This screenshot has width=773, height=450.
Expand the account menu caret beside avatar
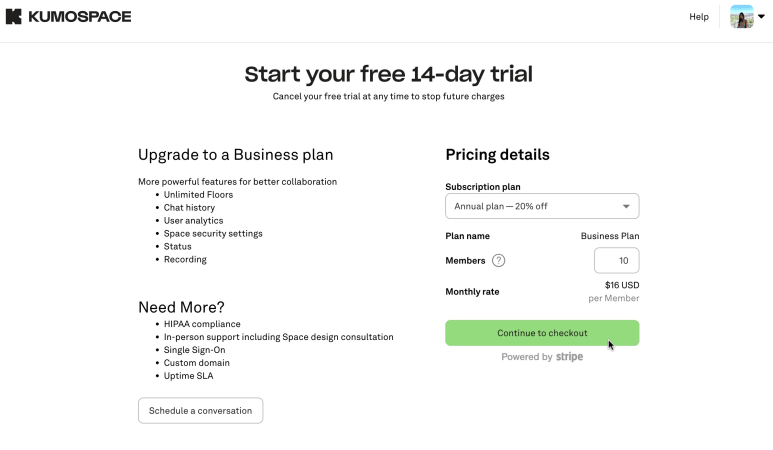[761, 17]
